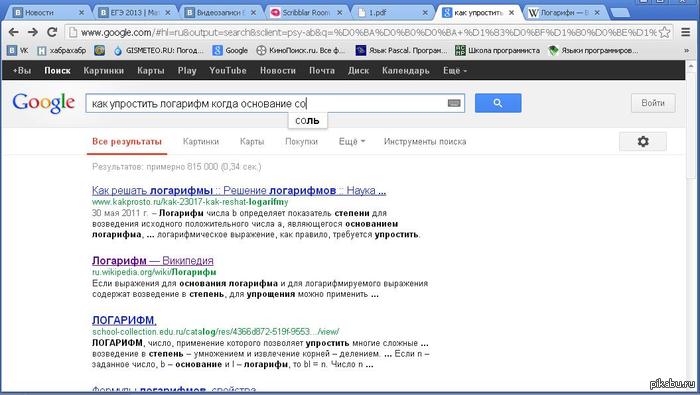Click the ru.wikipedia.org/wiki/Логарифм URL text

[154, 272]
